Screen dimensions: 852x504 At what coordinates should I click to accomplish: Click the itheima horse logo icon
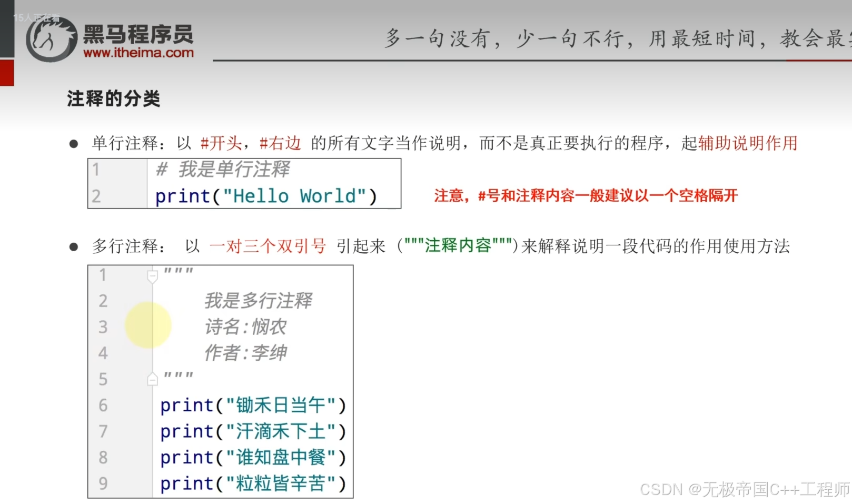pyautogui.click(x=51, y=39)
